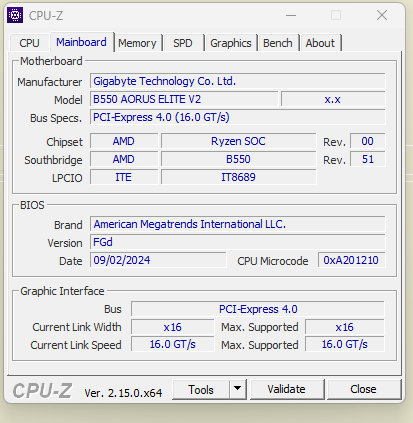Screen dimensions: 413x423
Task: Click the Southbridge B550 field
Action: [238, 159]
